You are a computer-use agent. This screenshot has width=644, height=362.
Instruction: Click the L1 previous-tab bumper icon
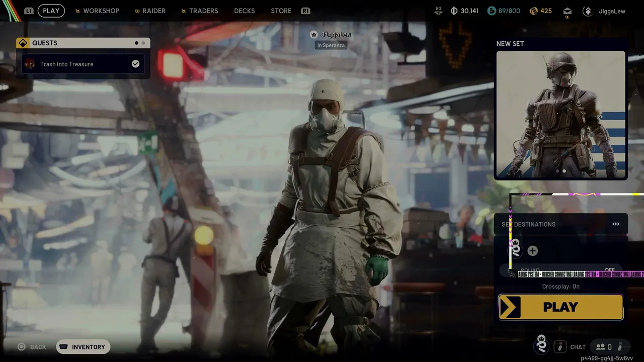pos(29,11)
